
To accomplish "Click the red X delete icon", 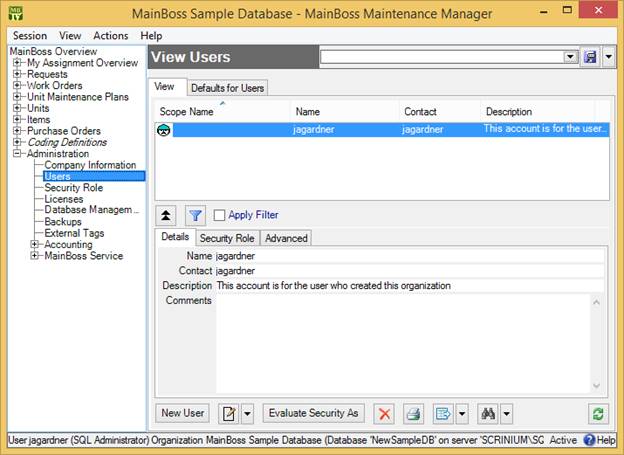I will pyautogui.click(x=384, y=414).
